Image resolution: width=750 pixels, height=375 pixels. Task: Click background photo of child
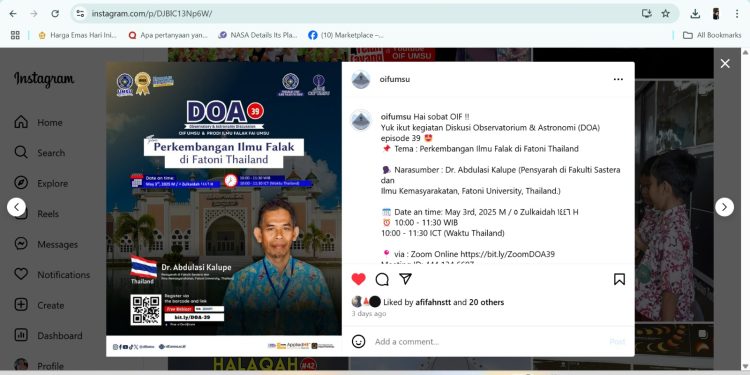pos(674,201)
